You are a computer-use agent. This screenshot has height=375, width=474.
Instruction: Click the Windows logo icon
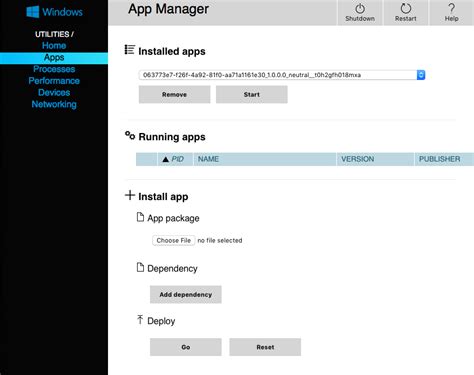33,12
